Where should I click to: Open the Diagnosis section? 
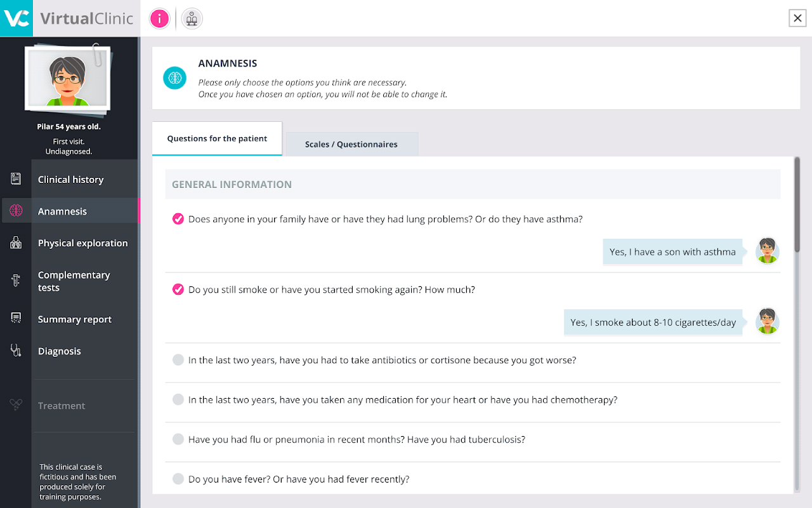59,351
